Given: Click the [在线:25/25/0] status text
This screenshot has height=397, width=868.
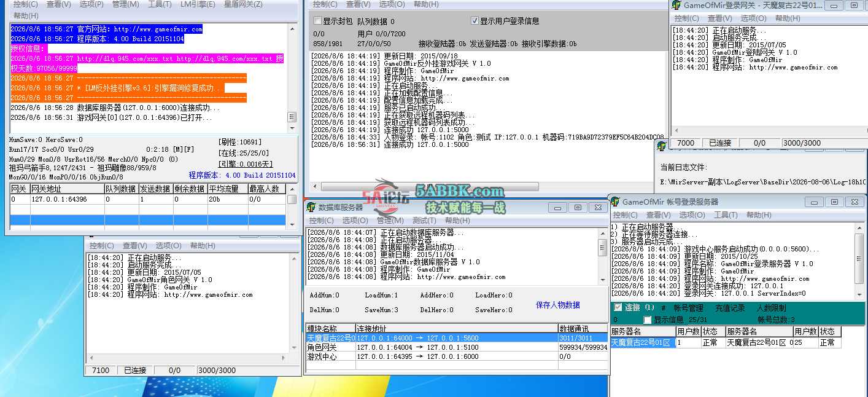Looking at the screenshot, I should [243, 153].
